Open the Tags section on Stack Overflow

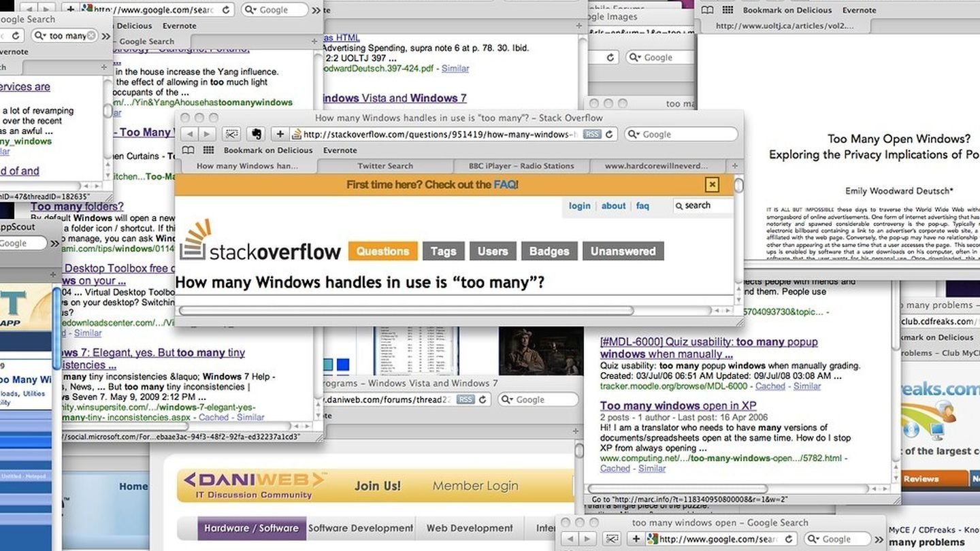click(443, 251)
